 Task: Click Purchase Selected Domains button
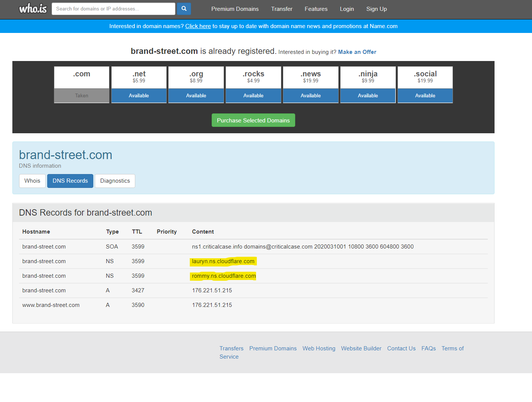point(253,120)
